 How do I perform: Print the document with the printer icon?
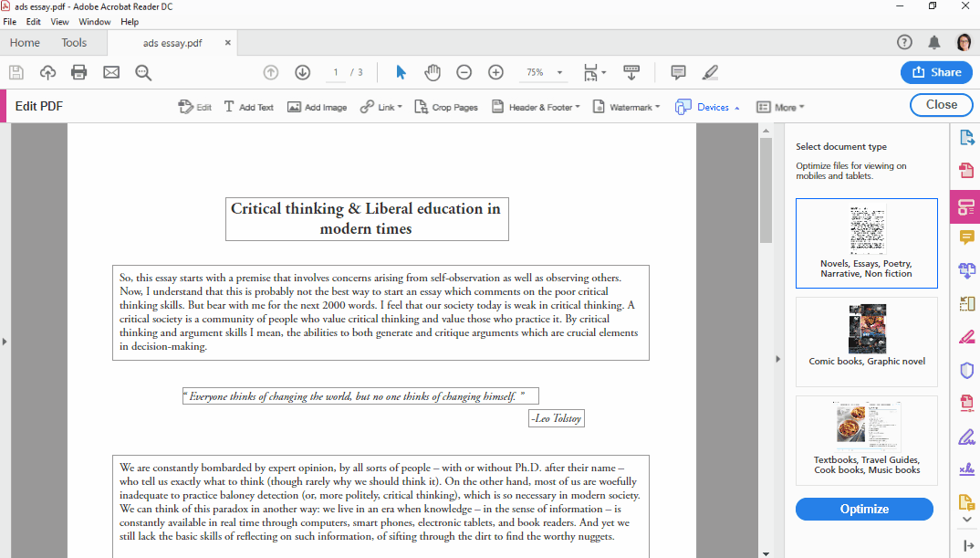[78, 72]
